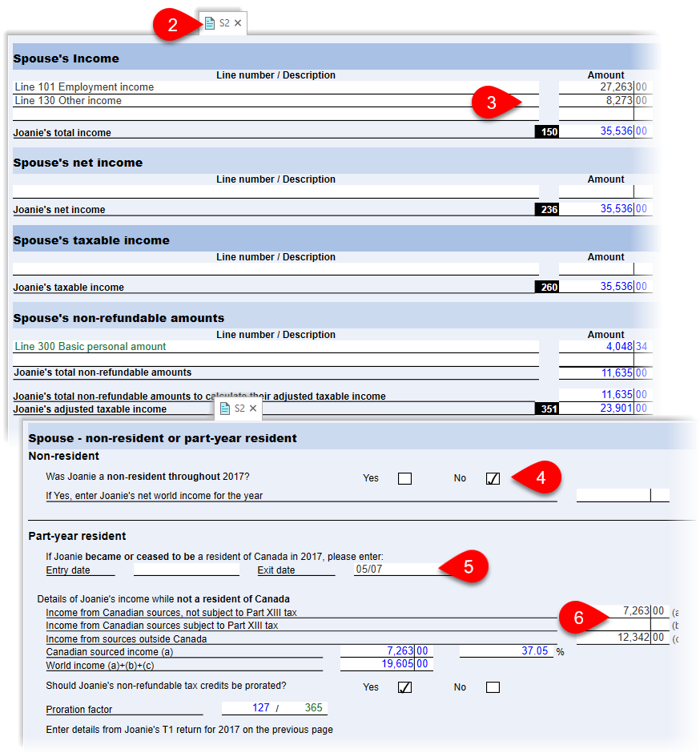Screen dimensions: 700x753
Task: Click employment income amount 27,263
Action: click(x=605, y=87)
